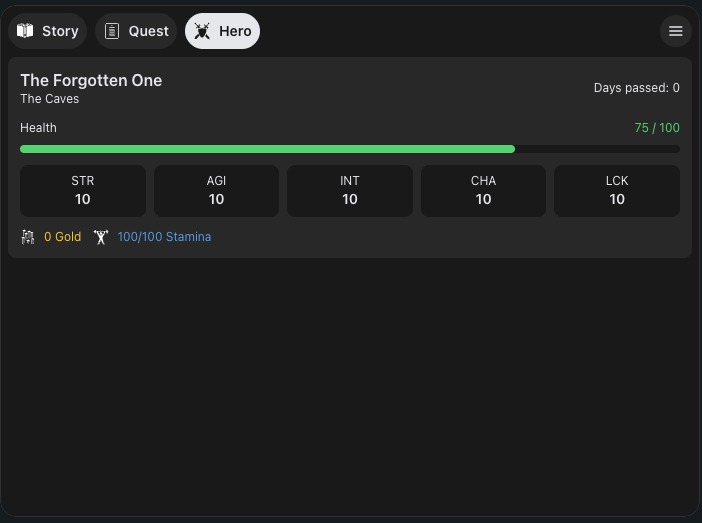Click the "100/100 Stamina" value

tap(164, 237)
